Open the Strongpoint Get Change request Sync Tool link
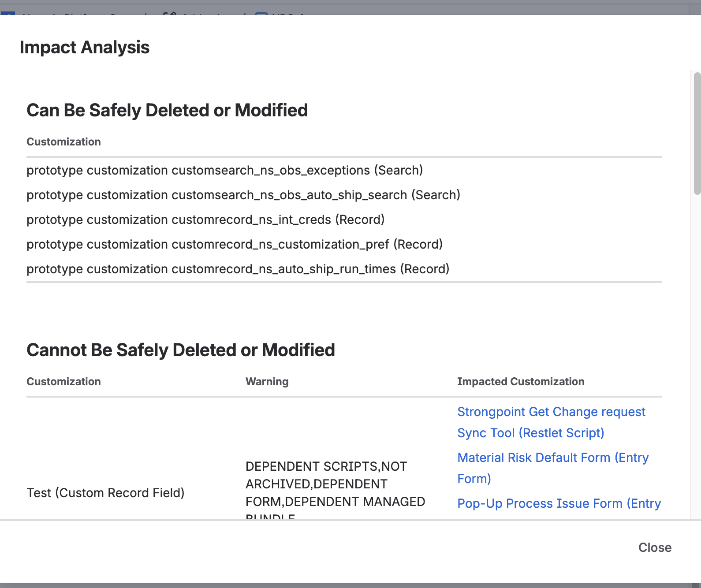The height and width of the screenshot is (588, 701). 551,422
